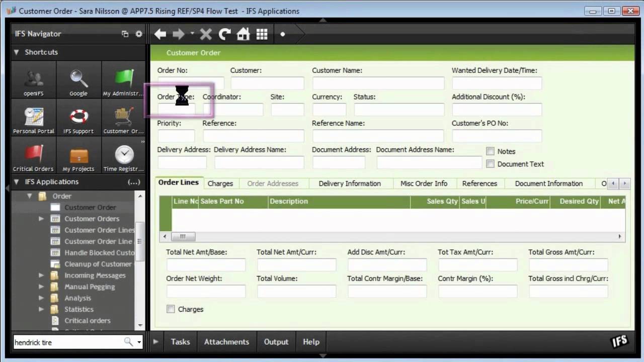Switch to the Charges tab
This screenshot has height=362, width=644.
[x=220, y=184]
